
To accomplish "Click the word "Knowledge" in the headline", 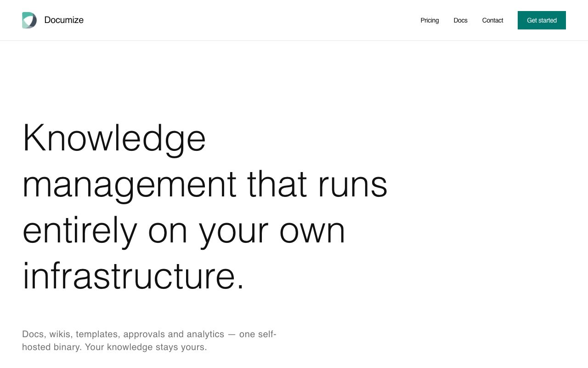I will (114, 138).
